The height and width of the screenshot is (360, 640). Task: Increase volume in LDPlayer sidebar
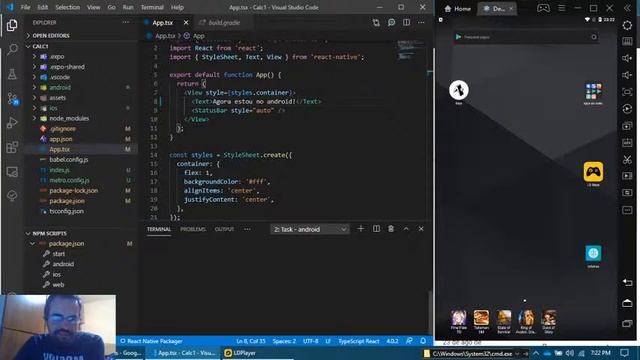[x=627, y=58]
